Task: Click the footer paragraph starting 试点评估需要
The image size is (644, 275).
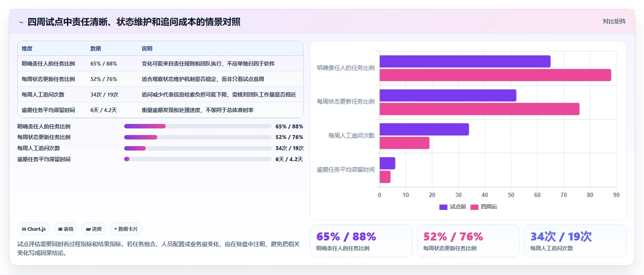Action: 159,249
